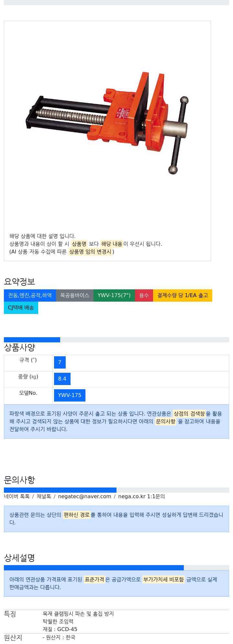The image size is (233, 644).
Task: Open the 네이버 톡톡 inquiry link
Action: pyautogui.click(x=17, y=497)
